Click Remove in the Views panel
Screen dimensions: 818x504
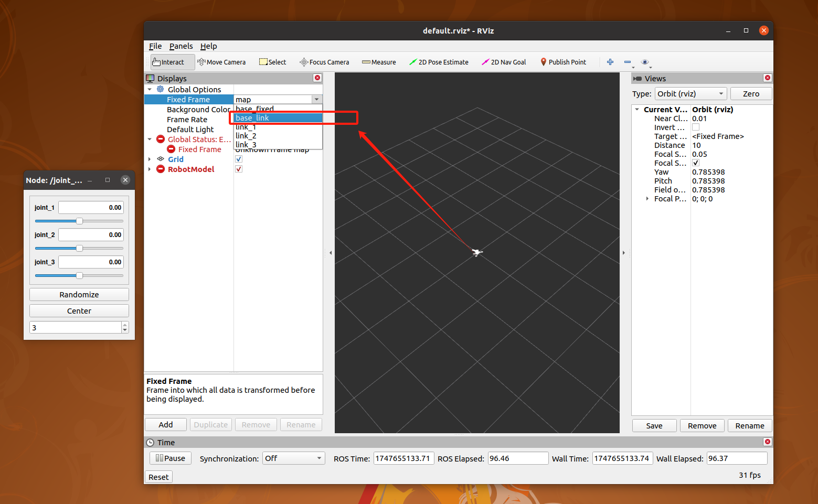tap(702, 426)
